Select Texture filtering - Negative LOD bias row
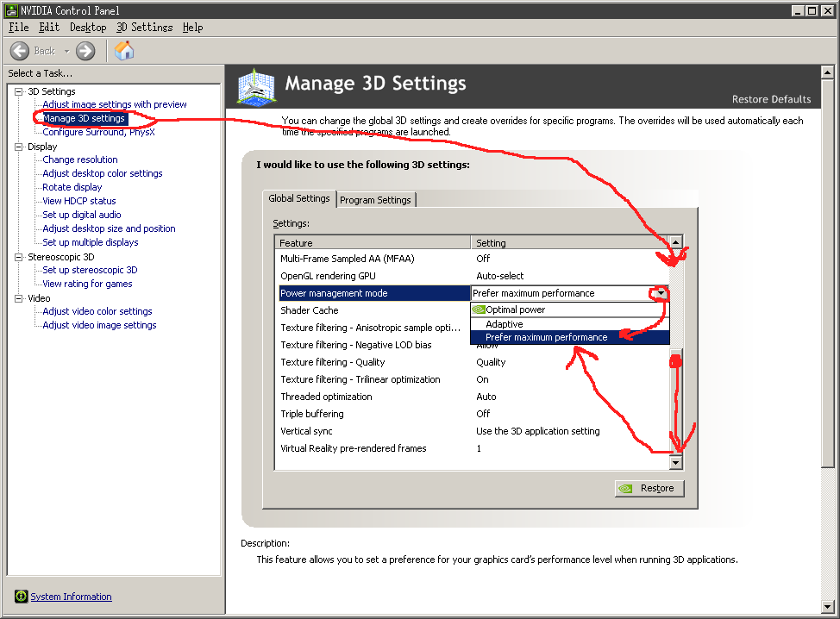840x619 pixels. (x=373, y=345)
